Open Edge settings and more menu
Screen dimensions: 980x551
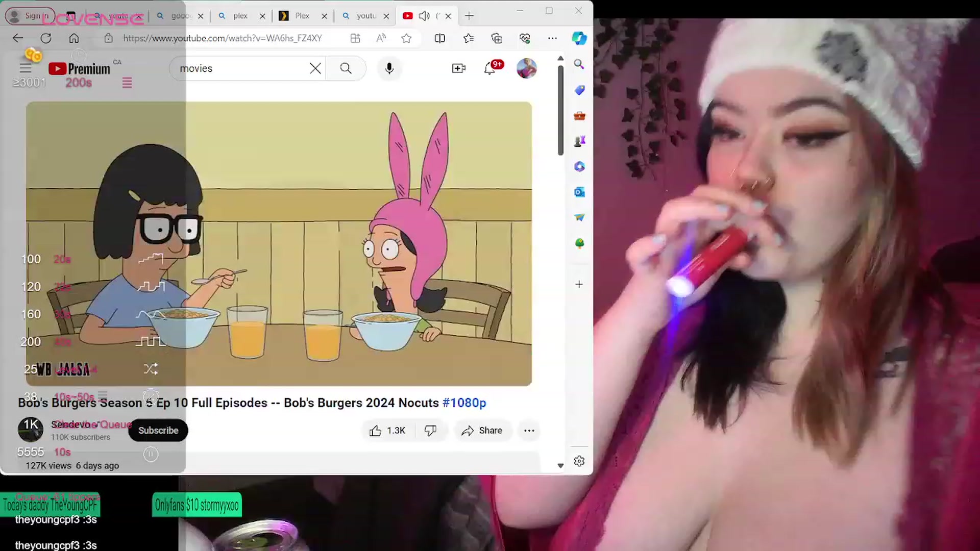point(552,38)
